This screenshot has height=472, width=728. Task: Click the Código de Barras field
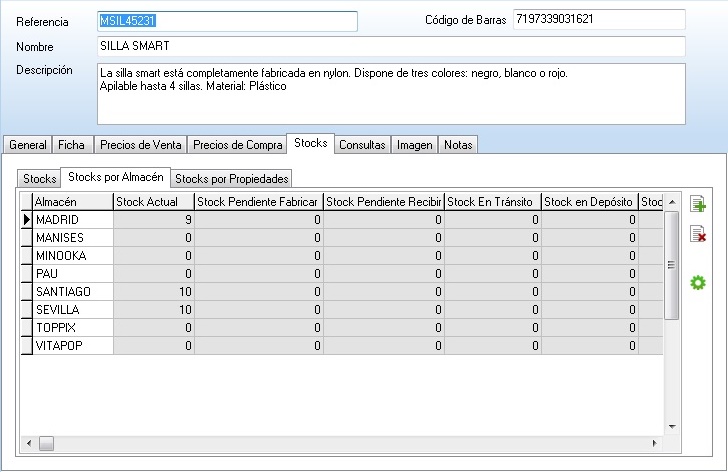[x=598, y=20]
